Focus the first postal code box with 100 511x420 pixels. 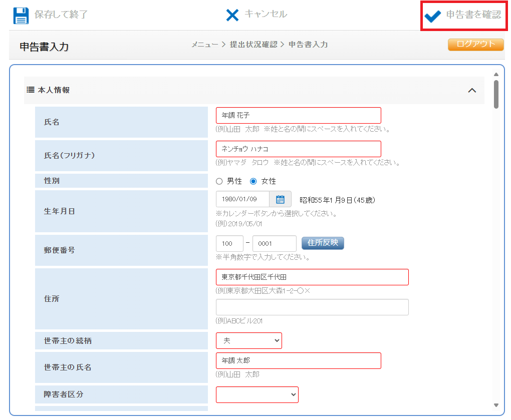click(229, 244)
